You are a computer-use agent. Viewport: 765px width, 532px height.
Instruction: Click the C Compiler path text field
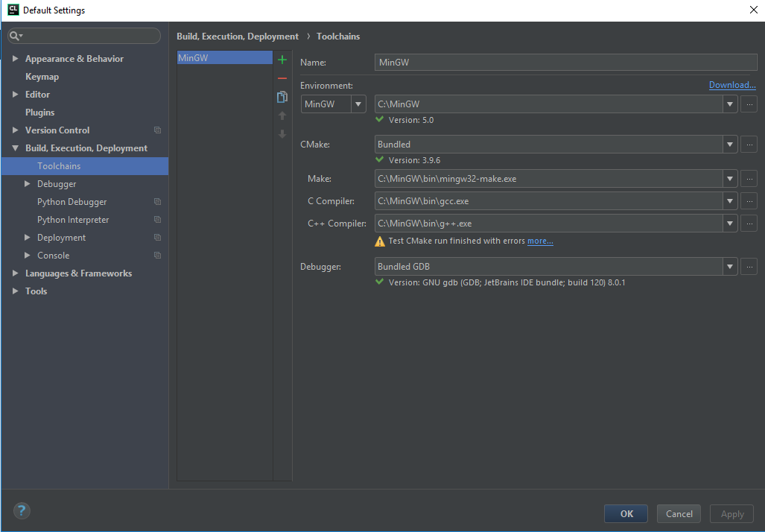(x=549, y=201)
